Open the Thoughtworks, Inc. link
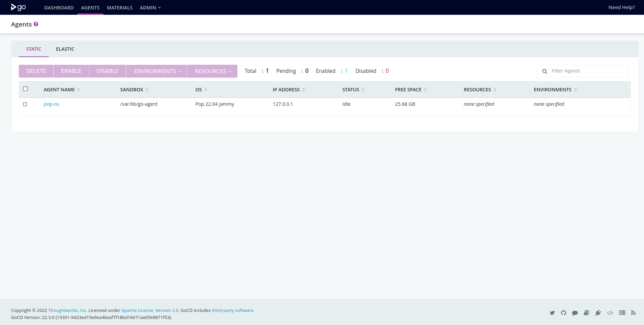Image resolution: width=644 pixels, height=325 pixels. tap(68, 310)
